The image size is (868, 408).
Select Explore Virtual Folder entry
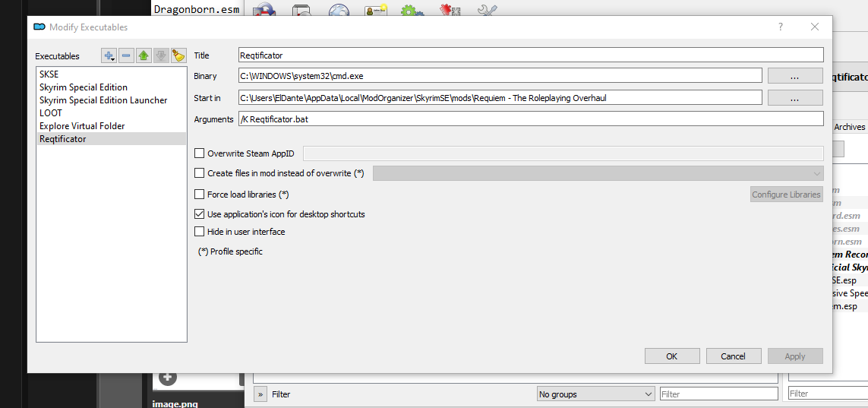112,125
